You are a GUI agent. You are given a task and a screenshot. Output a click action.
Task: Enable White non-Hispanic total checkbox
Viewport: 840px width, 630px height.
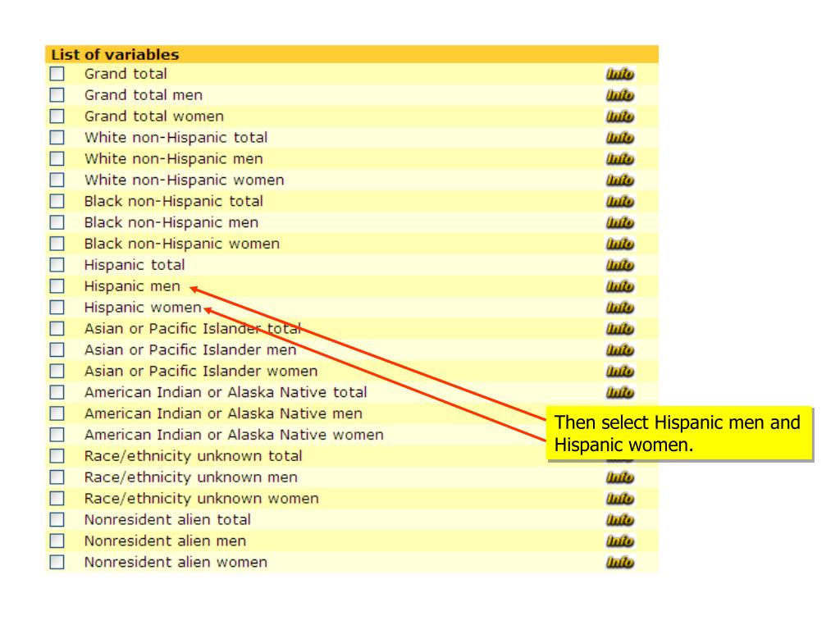[57, 137]
